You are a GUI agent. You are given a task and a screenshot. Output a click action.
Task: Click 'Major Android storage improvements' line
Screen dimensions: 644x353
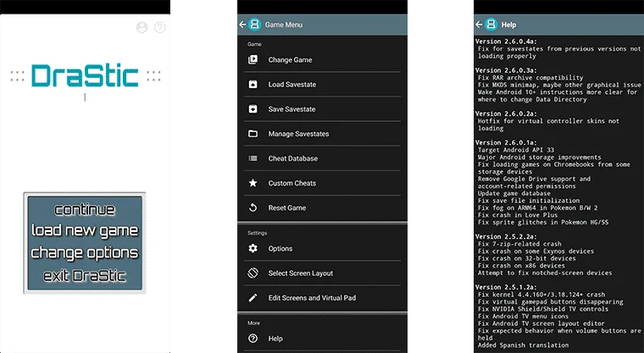click(x=539, y=157)
